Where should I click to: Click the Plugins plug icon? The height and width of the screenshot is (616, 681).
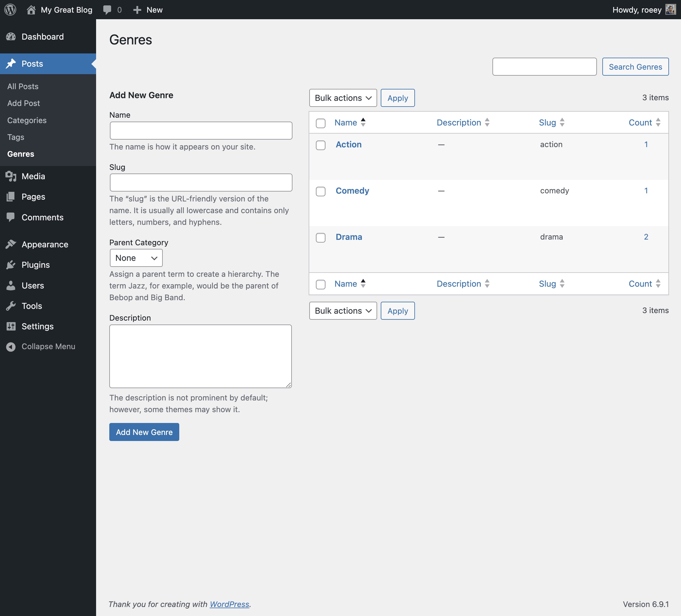[11, 265]
